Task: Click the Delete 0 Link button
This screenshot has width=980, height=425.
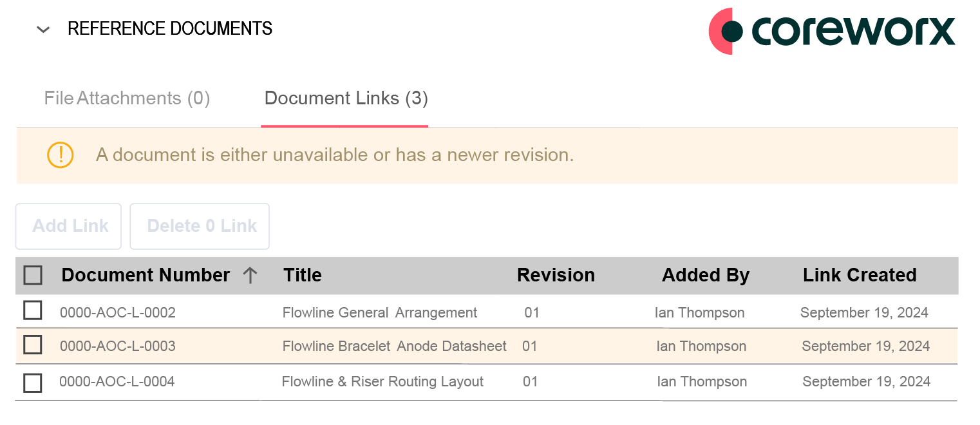Action: click(x=199, y=226)
